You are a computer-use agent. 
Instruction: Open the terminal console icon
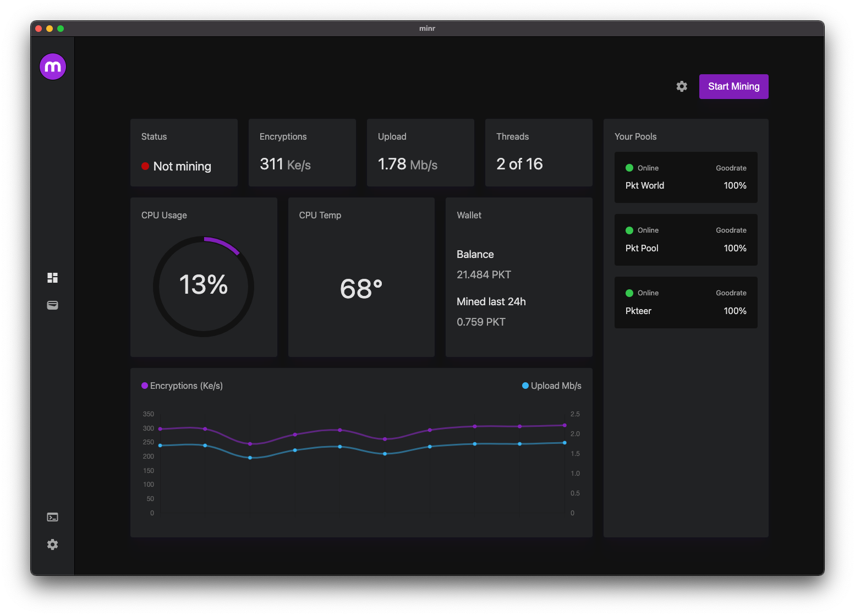tap(53, 517)
